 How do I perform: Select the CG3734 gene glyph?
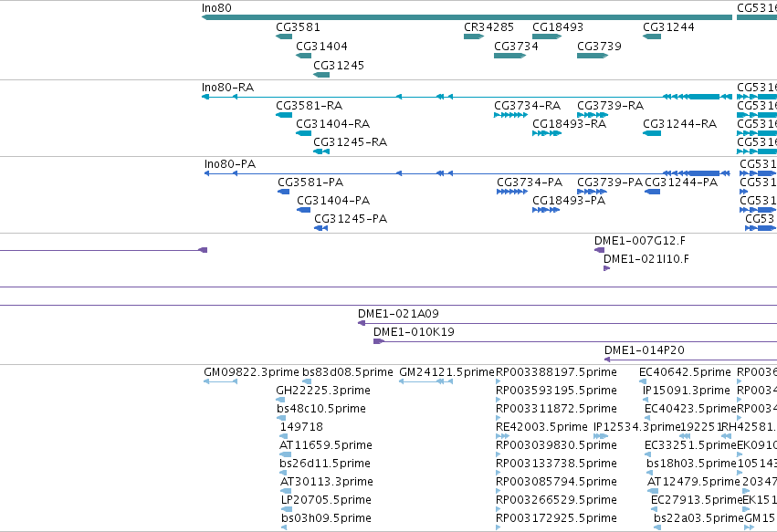coord(509,56)
